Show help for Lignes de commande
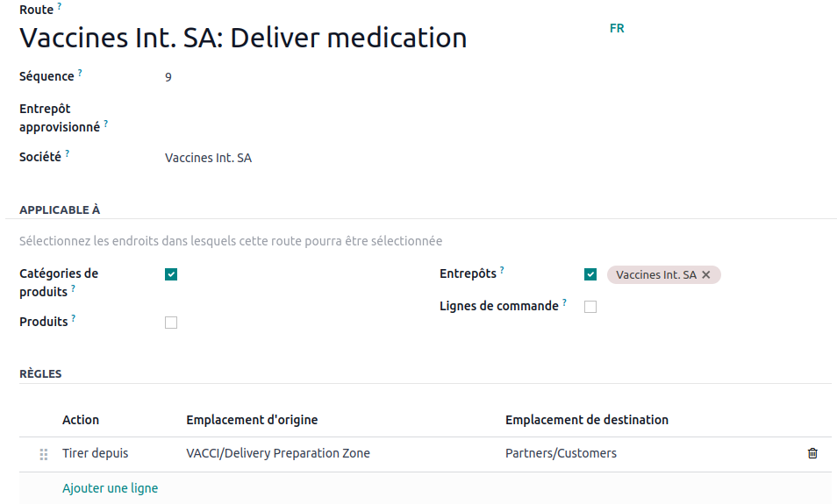This screenshot has height=504, width=837. pyautogui.click(x=564, y=302)
